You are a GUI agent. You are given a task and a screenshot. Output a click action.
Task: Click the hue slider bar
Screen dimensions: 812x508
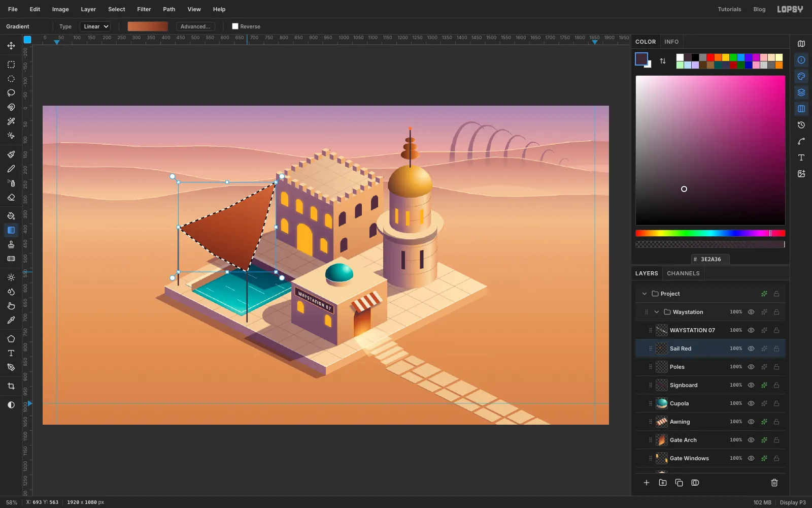pos(710,233)
